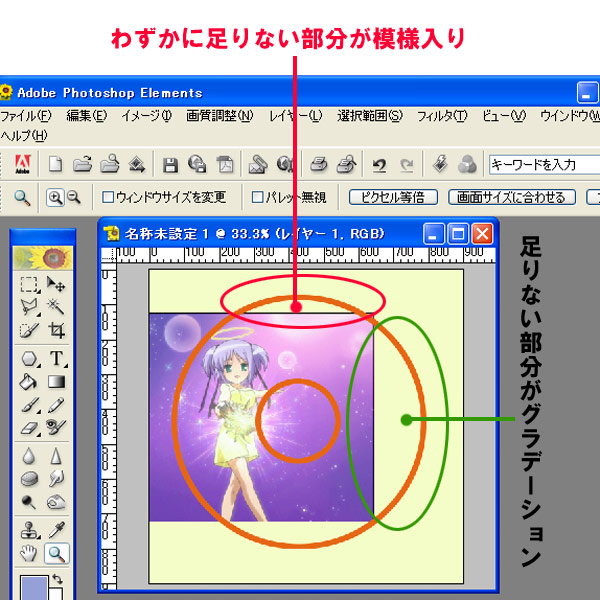Select the Dodge tool
Screen dimensions: 600x600
(x=29, y=502)
